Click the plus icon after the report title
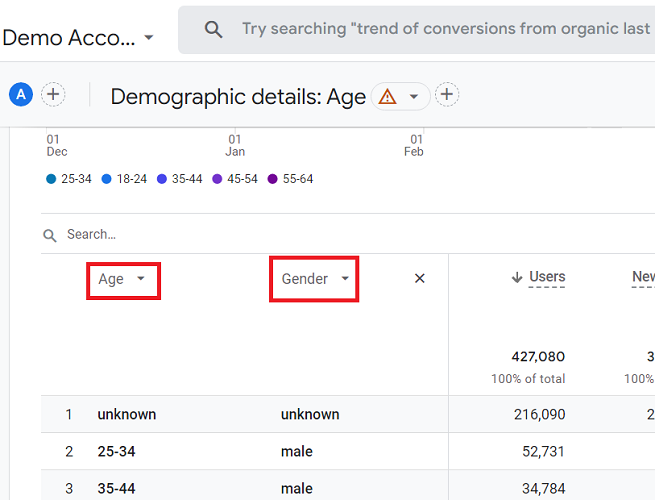The image size is (655, 500). point(447,95)
